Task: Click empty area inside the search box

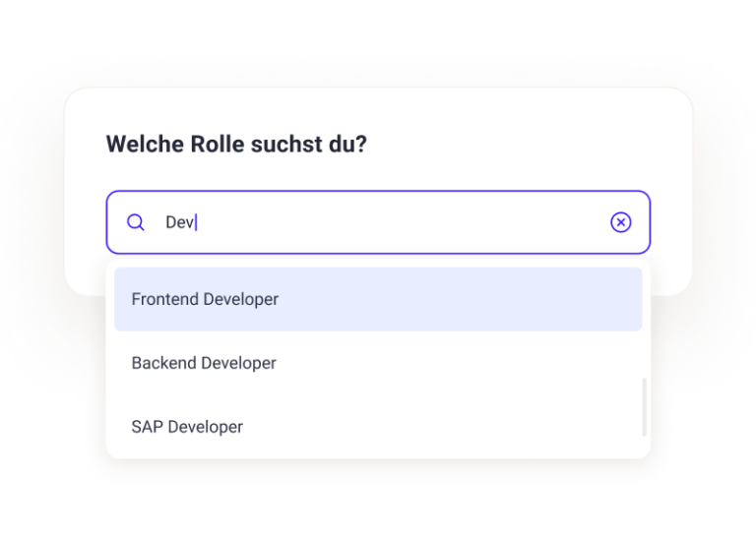Action: click(401, 222)
